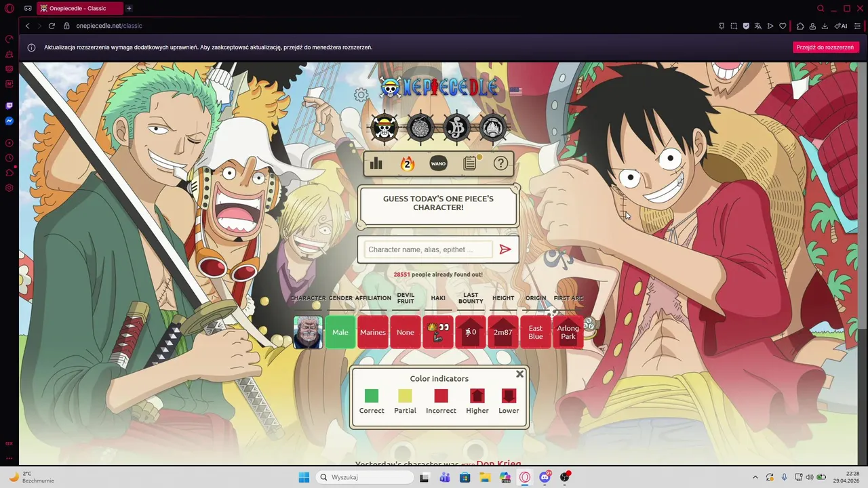Click the Devil Fruit 'None' tile
Viewport: 868px width, 488px height.
point(406,332)
